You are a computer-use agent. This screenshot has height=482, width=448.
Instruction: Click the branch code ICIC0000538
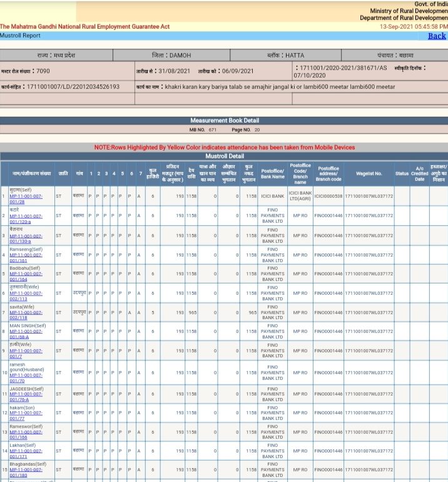(x=328, y=196)
